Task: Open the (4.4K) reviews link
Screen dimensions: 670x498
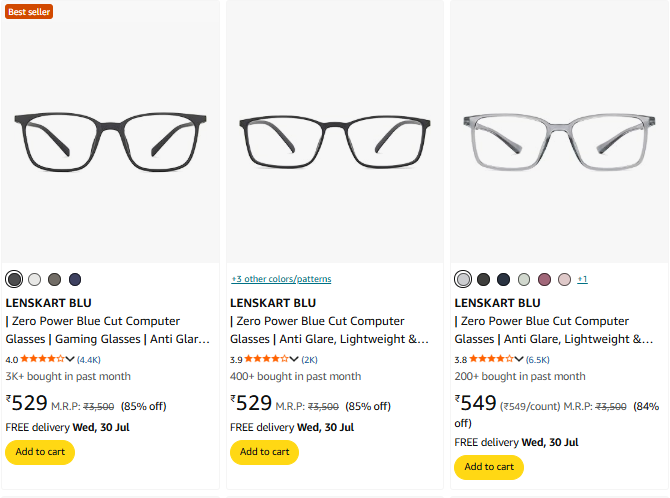Action: tap(89, 359)
